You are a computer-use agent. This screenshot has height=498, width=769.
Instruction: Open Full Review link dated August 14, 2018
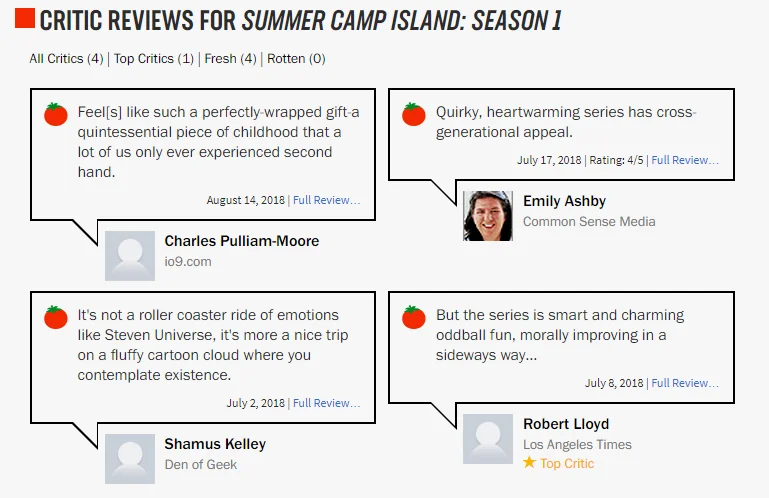(327, 200)
